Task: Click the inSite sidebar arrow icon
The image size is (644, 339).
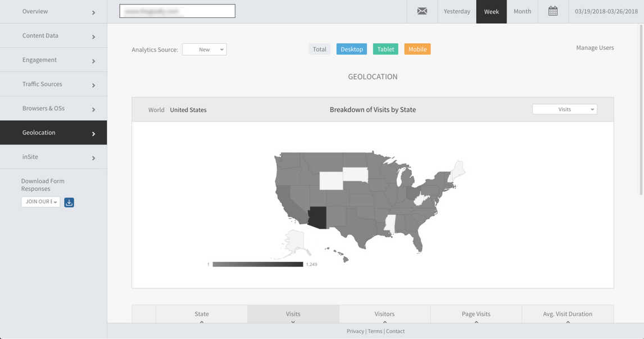Action: [x=93, y=158]
